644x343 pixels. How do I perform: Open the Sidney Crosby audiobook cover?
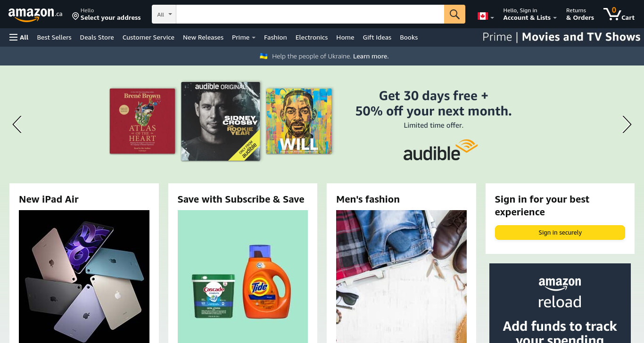tap(221, 121)
